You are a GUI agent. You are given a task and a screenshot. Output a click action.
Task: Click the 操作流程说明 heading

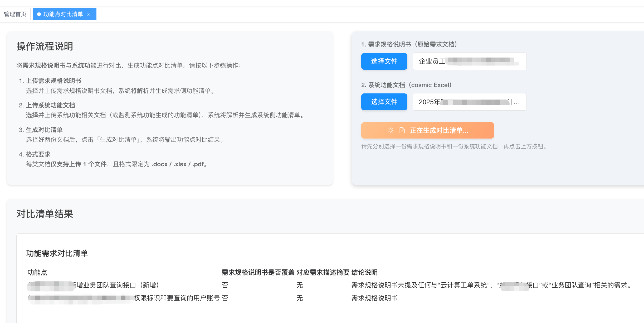point(45,46)
